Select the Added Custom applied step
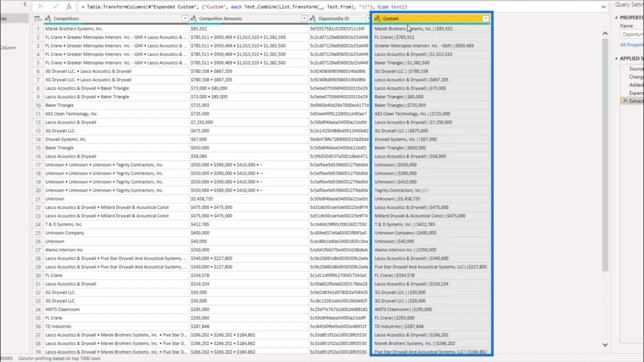This screenshot has height=362, width=644. [636, 85]
